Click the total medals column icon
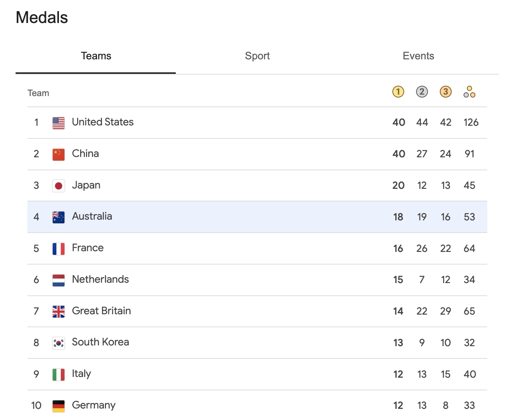 [469, 92]
